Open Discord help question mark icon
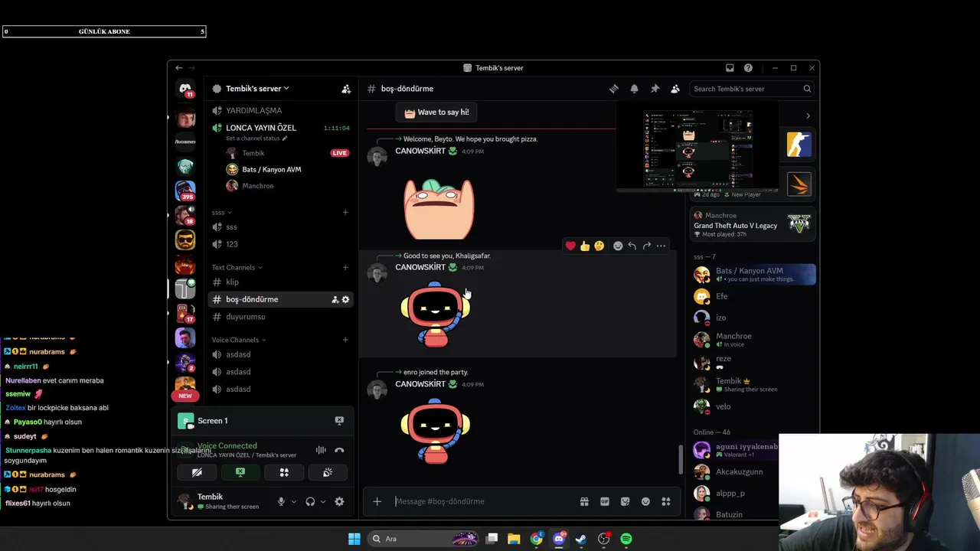The height and width of the screenshot is (551, 980). [748, 68]
